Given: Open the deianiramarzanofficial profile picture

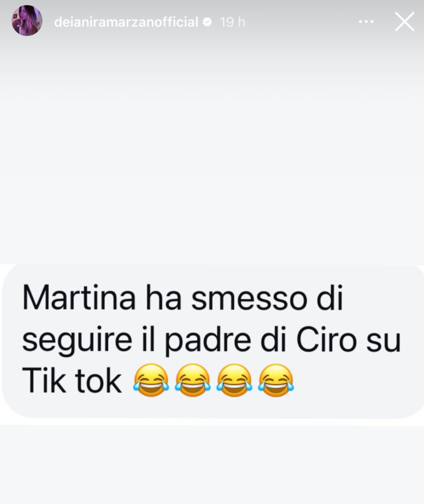Looking at the screenshot, I should point(27,21).
